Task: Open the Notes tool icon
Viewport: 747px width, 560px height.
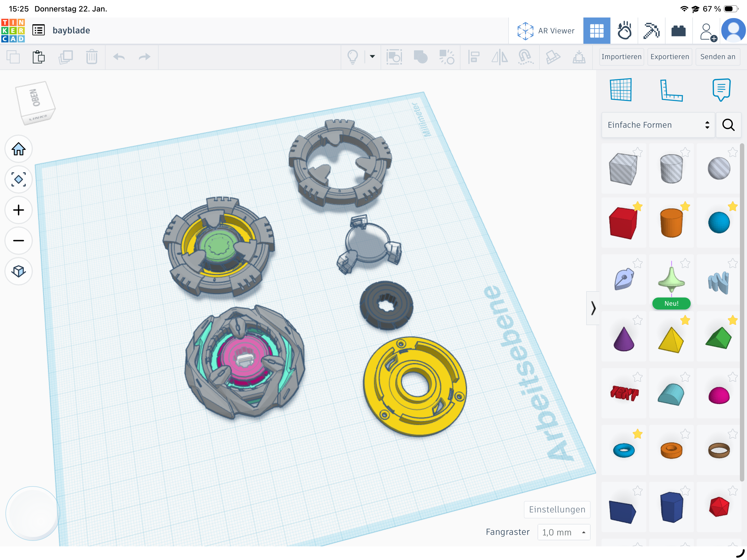Action: 721,90
